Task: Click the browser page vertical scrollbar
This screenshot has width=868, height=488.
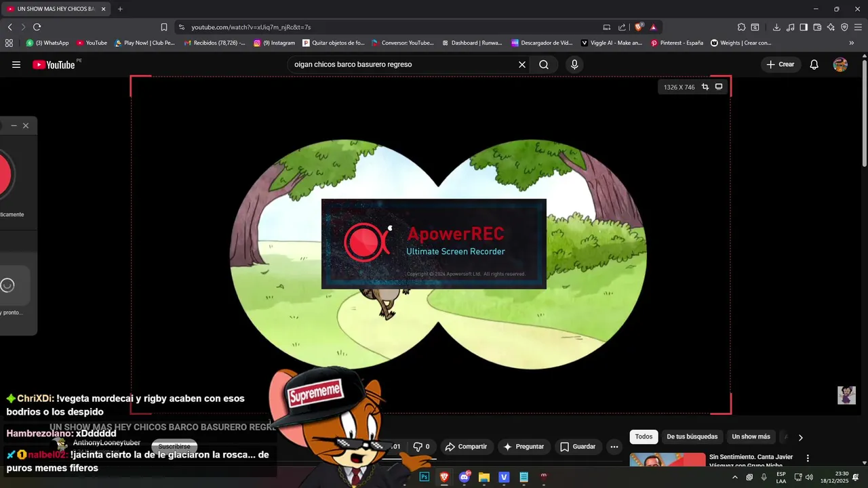Action: point(864,112)
